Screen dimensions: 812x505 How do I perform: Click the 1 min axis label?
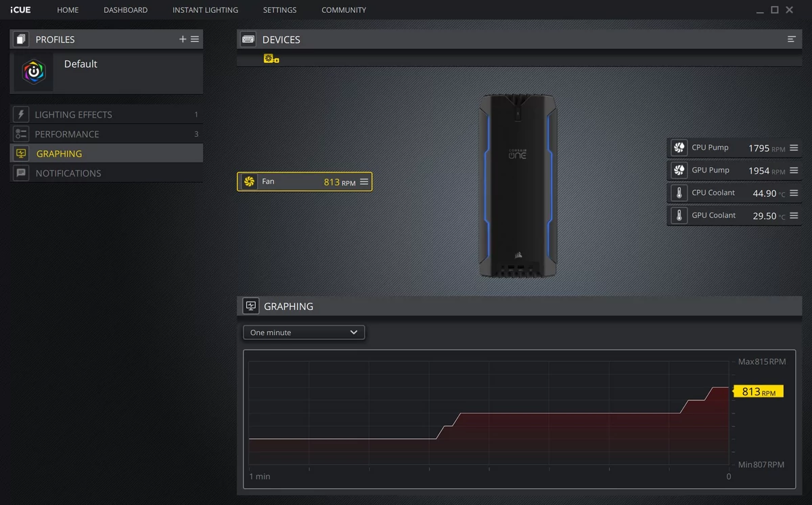click(260, 477)
